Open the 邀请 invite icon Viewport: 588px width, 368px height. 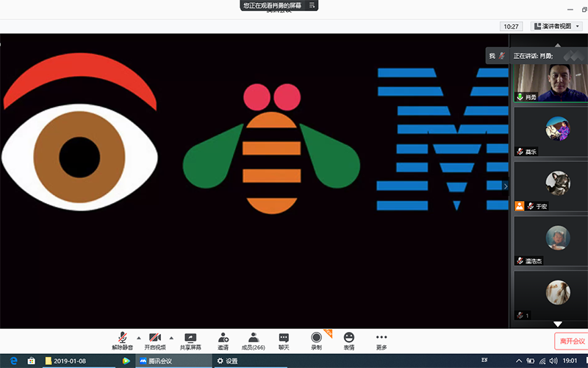pyautogui.click(x=223, y=342)
